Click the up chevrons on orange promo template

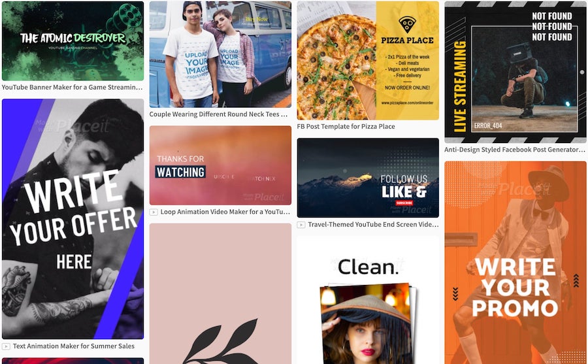click(576, 280)
